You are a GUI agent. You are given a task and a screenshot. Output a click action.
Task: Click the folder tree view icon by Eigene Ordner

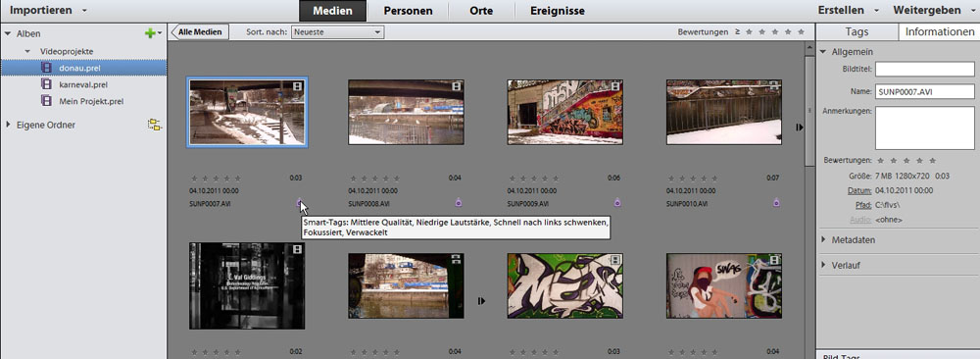tap(154, 126)
